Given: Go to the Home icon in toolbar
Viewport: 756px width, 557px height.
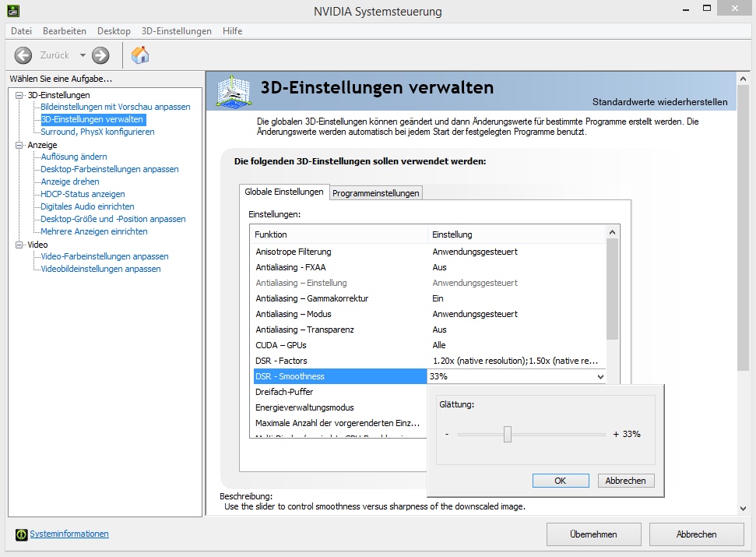Looking at the screenshot, I should (140, 55).
